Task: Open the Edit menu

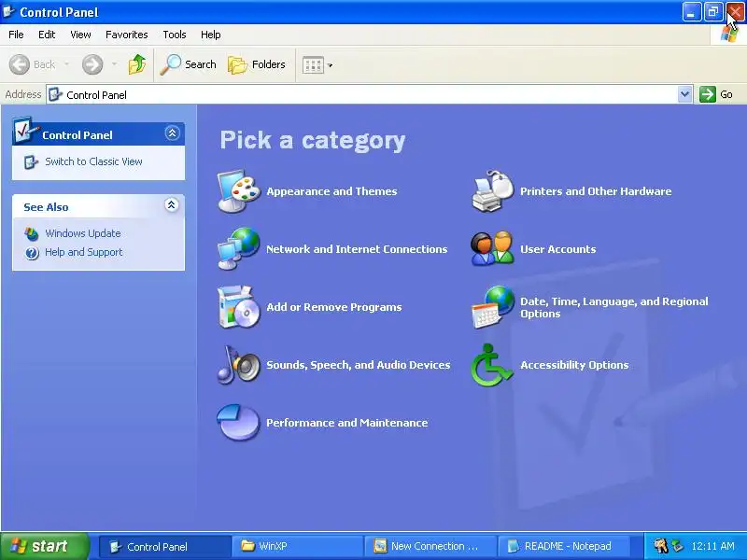Action: pos(47,35)
